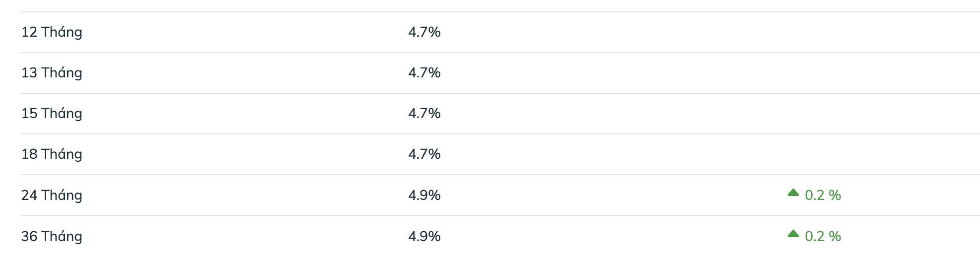Click the 4.7% rate for 18 Tháng
The width and height of the screenshot is (980, 253).
[424, 154]
